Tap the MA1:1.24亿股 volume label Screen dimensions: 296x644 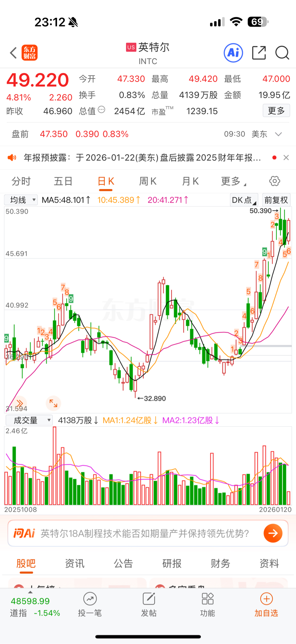click(x=130, y=420)
